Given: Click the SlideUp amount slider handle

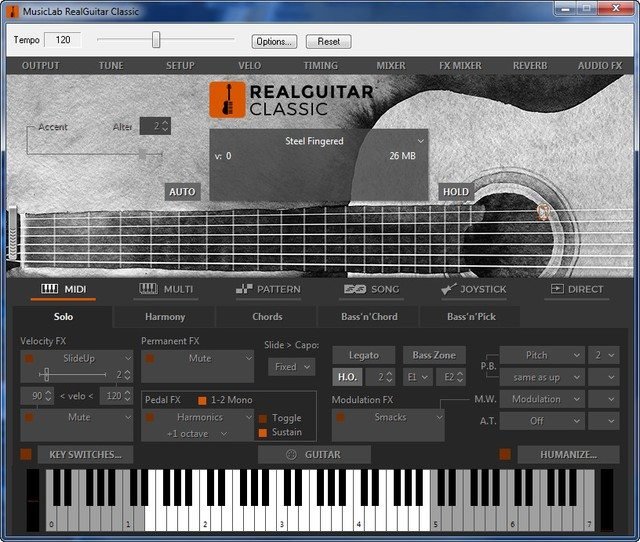Looking at the screenshot, I should (x=47, y=374).
